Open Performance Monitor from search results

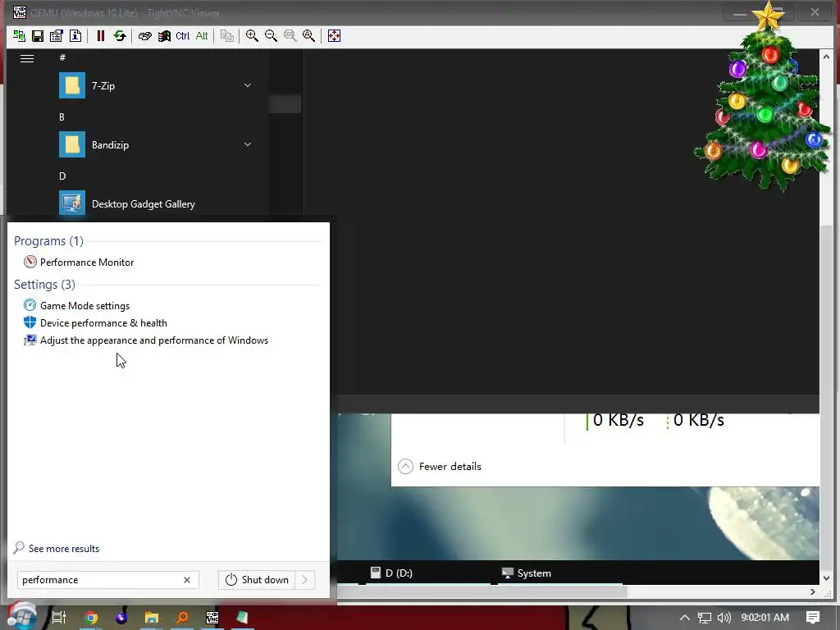coord(87,262)
